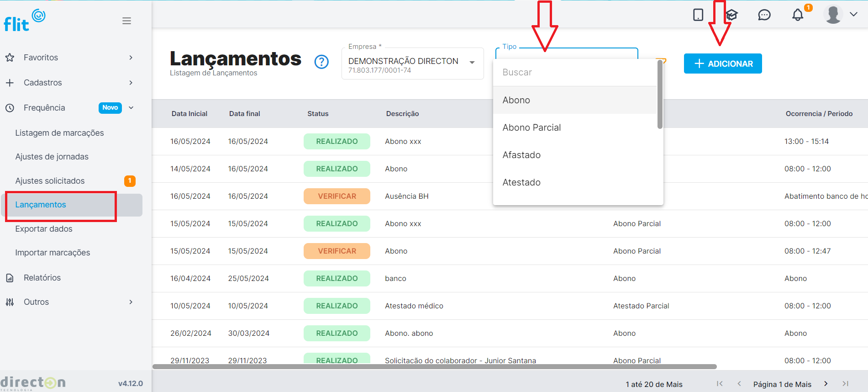
Task: Click the Página 1 de Mais label
Action: pyautogui.click(x=782, y=384)
